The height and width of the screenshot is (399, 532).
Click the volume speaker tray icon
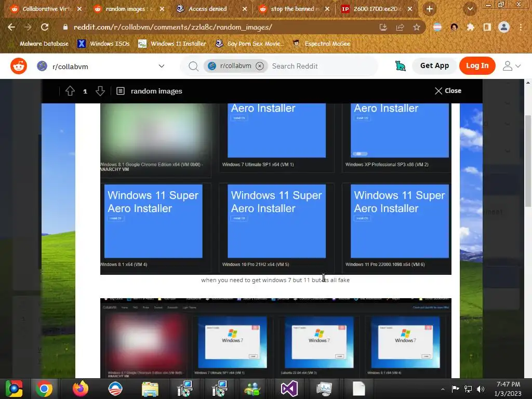coord(481,389)
